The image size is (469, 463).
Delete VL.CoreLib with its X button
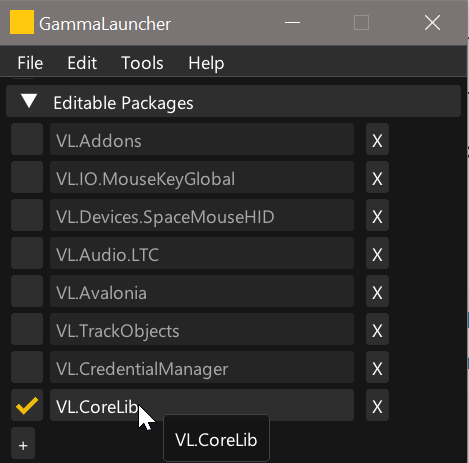click(377, 405)
